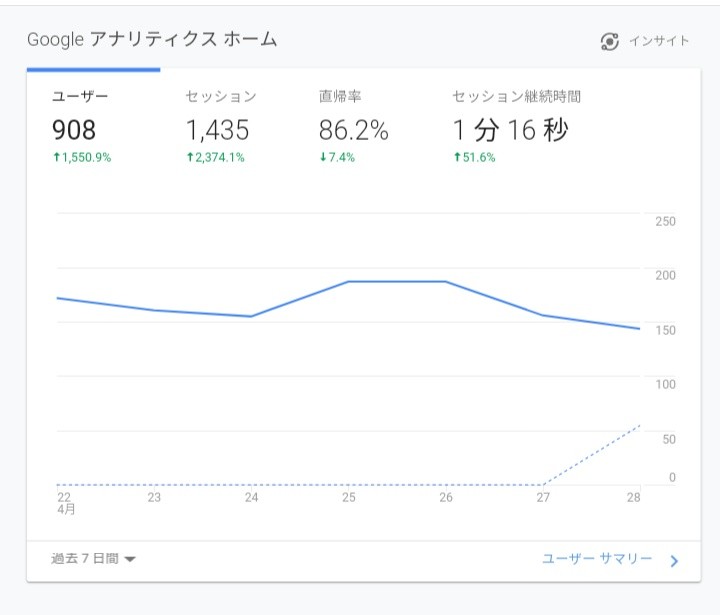720x615 pixels.
Task: Click the 1,435 sessions value
Action: pyautogui.click(x=217, y=130)
